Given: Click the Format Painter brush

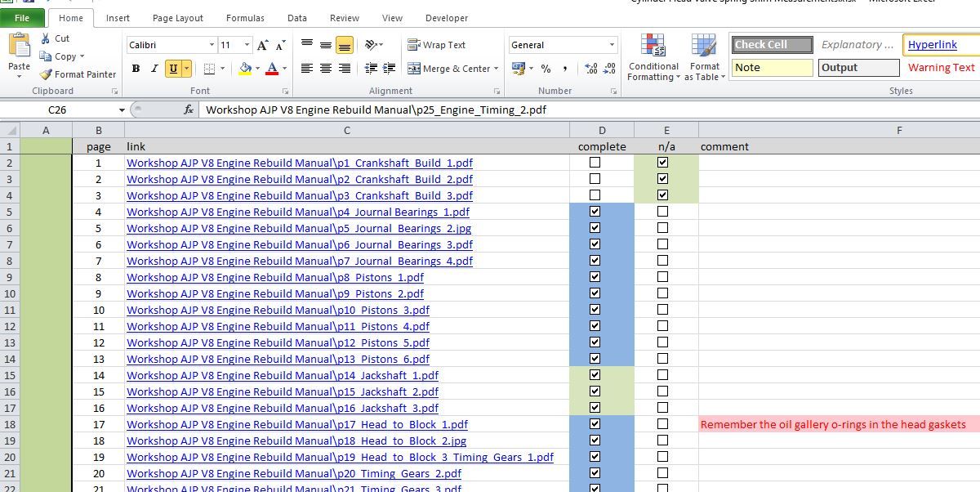Looking at the screenshot, I should [x=46, y=74].
